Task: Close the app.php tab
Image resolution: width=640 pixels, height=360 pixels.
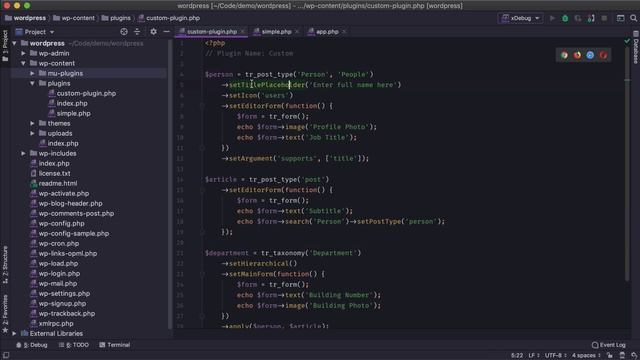Action: 344,31
